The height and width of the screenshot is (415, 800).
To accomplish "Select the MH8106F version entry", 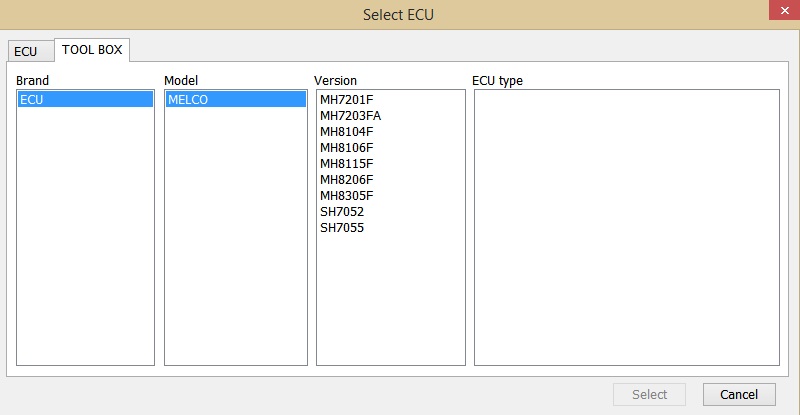I will 346,147.
